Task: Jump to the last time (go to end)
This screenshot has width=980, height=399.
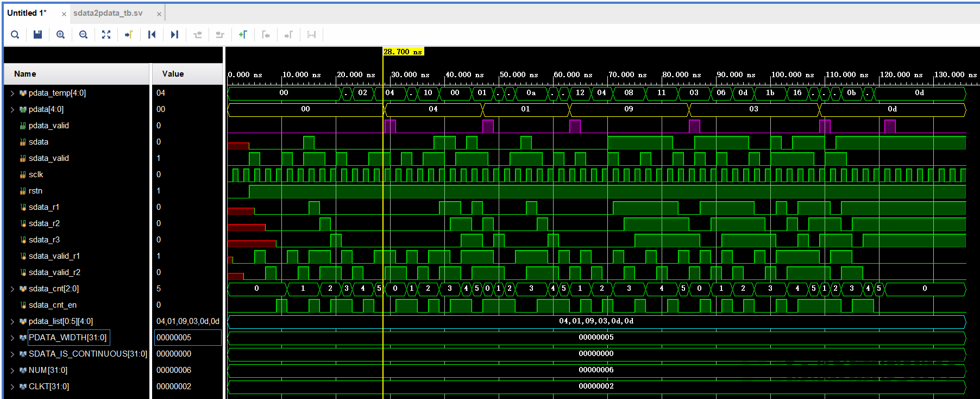Action: 174,35
